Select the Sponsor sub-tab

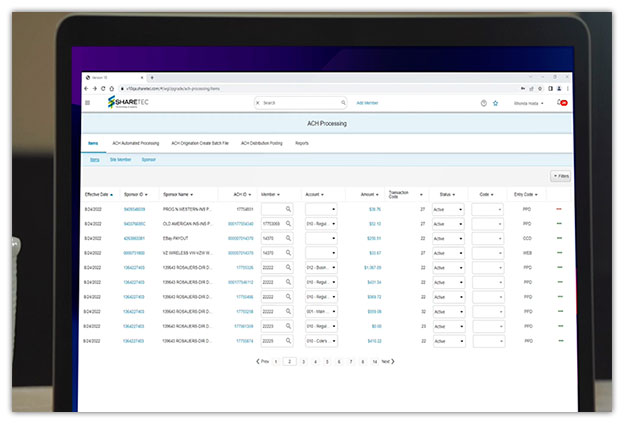click(x=148, y=159)
